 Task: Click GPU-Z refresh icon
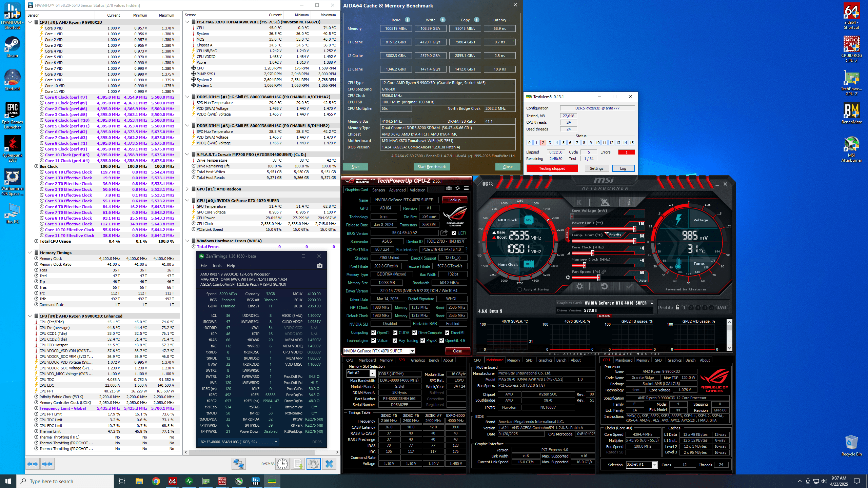click(x=457, y=188)
